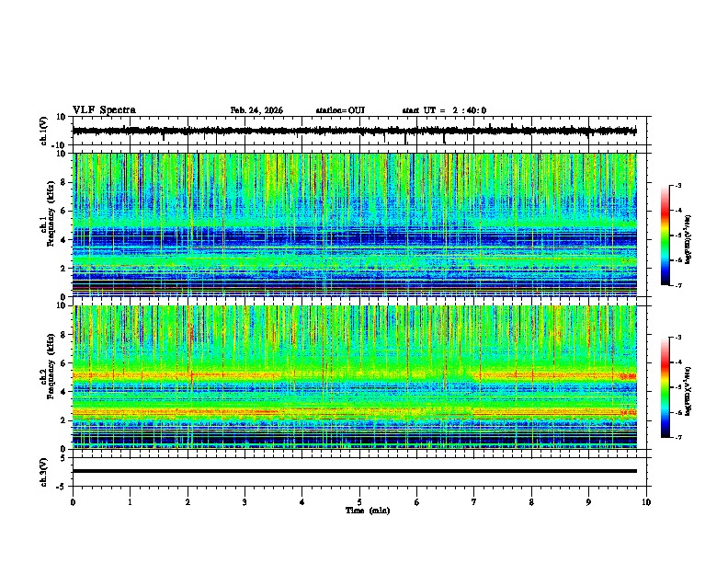Click the "ch.1 Frequency (kHz)" axis label
This screenshot has height=563, width=728.
pyautogui.click(x=48, y=213)
